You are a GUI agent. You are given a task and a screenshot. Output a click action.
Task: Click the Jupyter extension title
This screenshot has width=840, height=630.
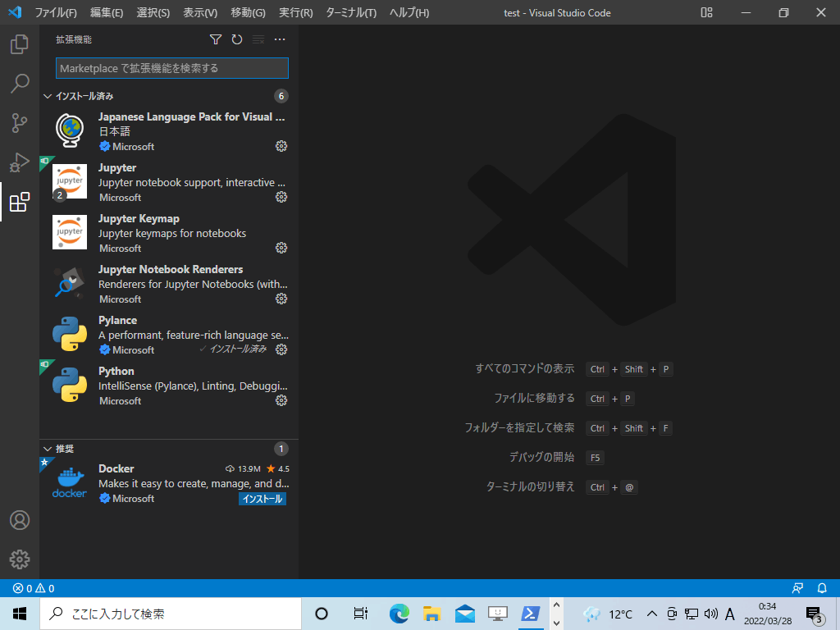[x=117, y=167]
